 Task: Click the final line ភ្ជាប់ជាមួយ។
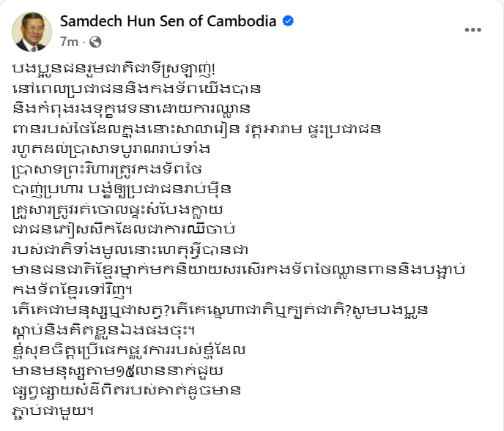53,411
